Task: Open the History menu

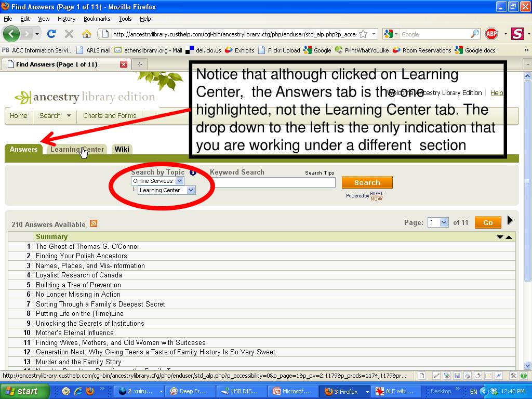Action: click(66, 19)
